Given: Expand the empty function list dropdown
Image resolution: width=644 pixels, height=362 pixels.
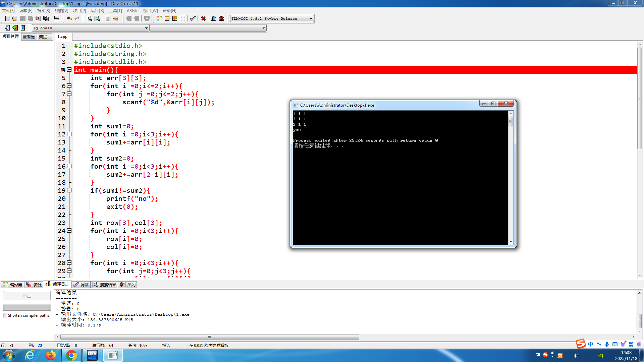Looking at the screenshot, I should 264,28.
